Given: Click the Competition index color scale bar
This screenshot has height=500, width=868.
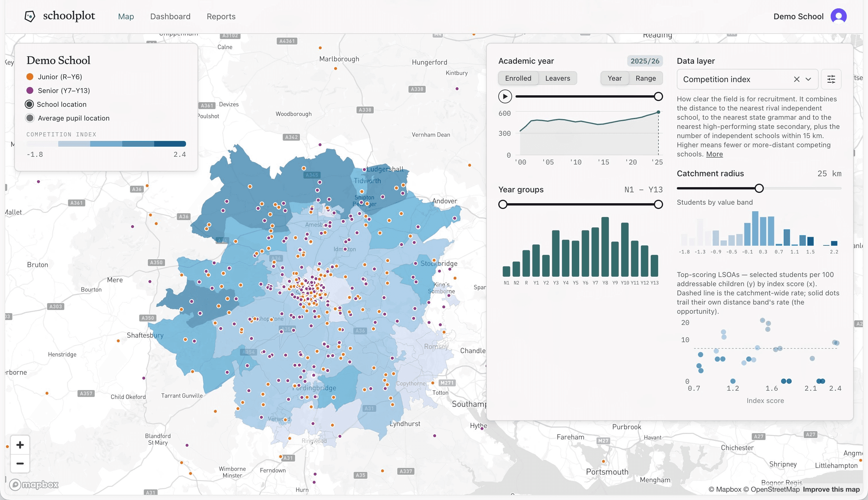Looking at the screenshot, I should click(x=106, y=144).
